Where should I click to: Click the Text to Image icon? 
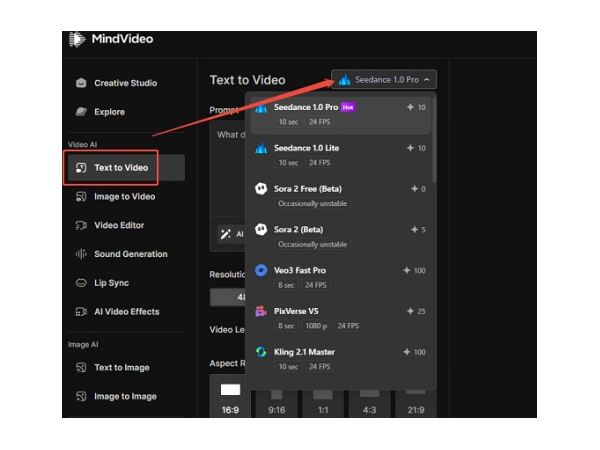pos(81,368)
